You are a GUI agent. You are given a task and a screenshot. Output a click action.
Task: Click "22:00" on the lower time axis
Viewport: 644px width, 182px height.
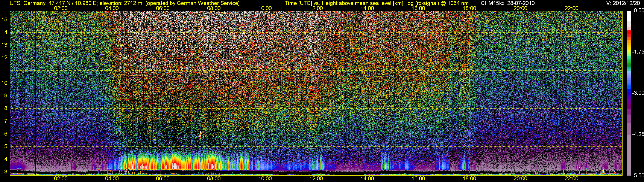[x=571, y=179]
